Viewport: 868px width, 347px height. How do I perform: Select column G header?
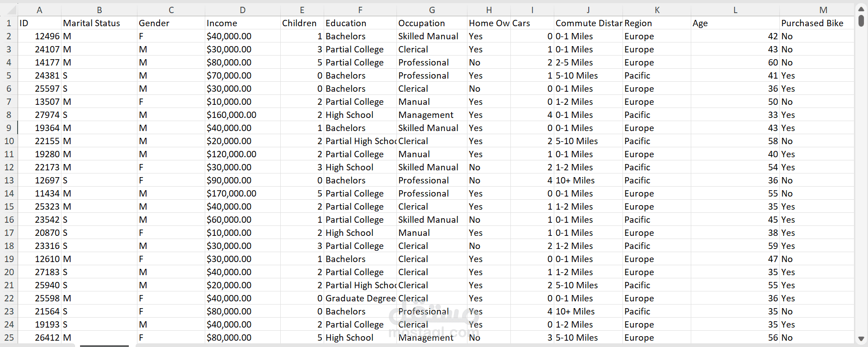pyautogui.click(x=432, y=9)
